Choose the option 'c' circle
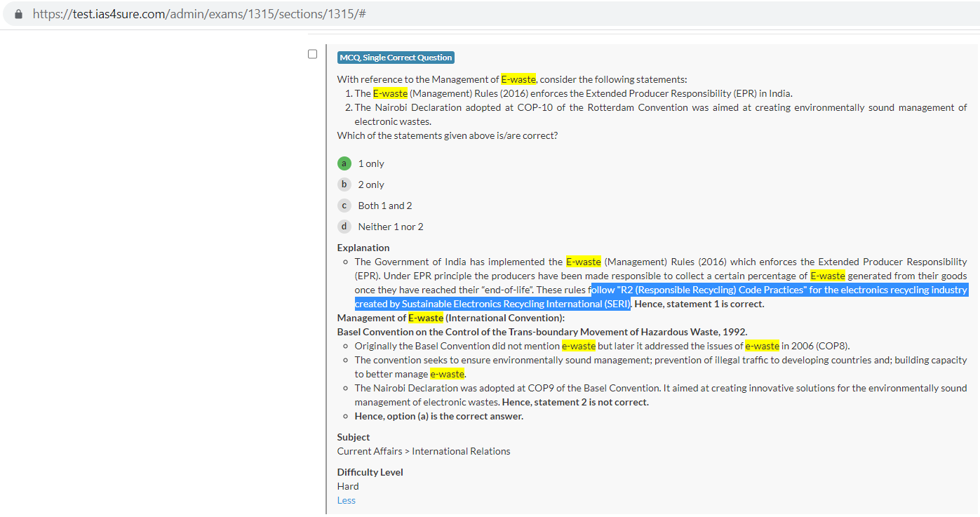 coord(344,206)
